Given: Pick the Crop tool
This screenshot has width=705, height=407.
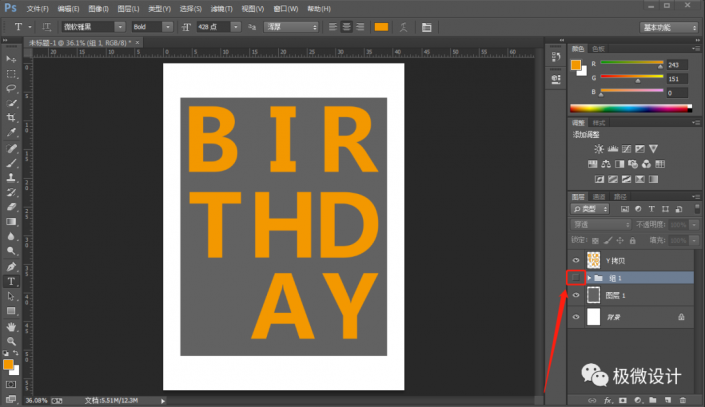Looking at the screenshot, I should tap(11, 117).
